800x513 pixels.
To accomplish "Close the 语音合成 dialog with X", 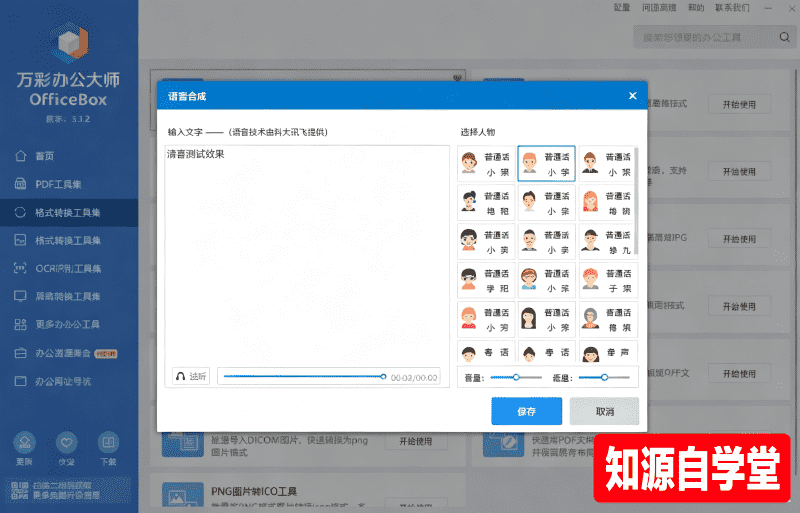I will tap(633, 95).
